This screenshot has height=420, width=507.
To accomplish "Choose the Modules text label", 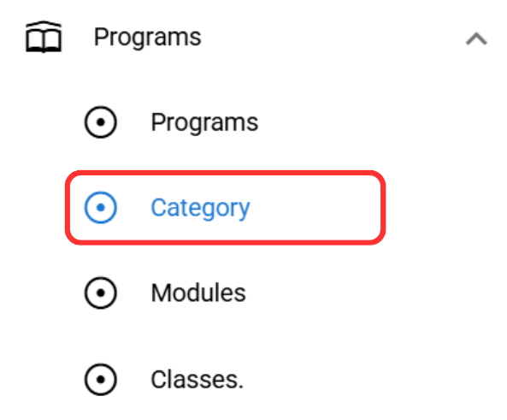I will click(x=198, y=293).
